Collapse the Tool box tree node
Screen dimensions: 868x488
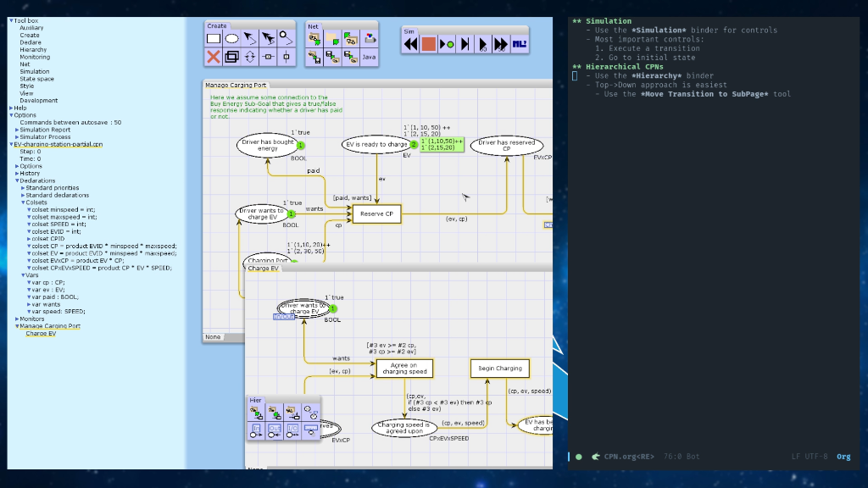(10, 20)
